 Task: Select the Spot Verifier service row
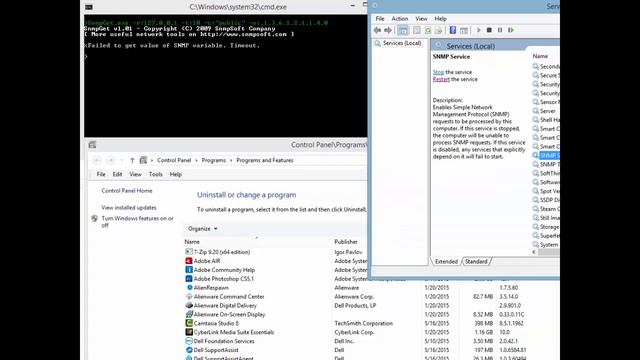click(546, 191)
